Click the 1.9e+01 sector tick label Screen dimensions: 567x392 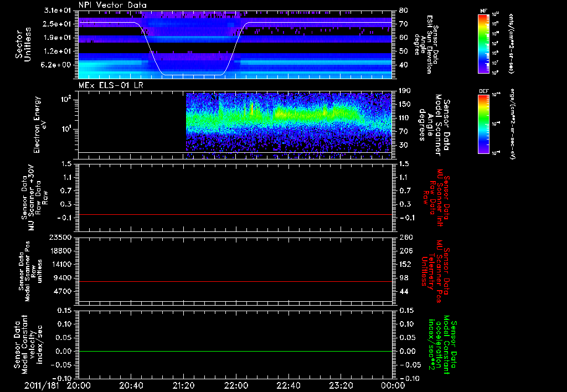(x=58, y=38)
